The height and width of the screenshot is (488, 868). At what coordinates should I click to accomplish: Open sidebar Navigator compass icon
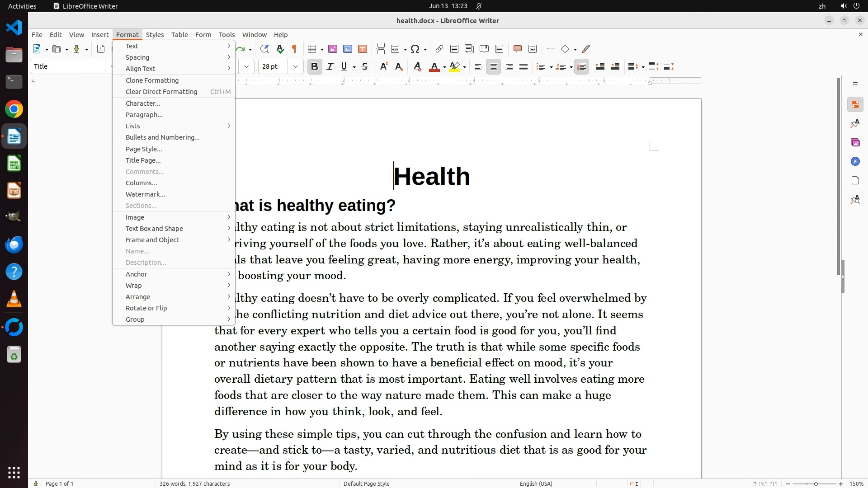(855, 161)
